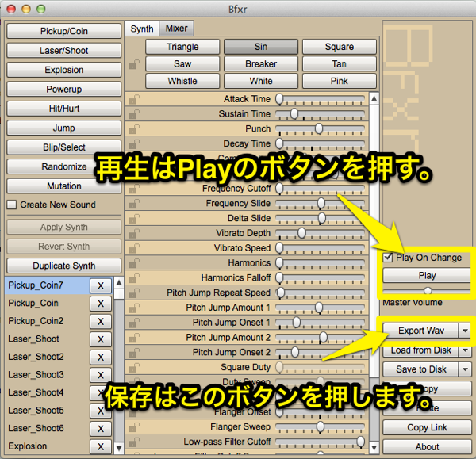Toggle the lock icon beside Punch
Screen dimensions: 476x459
pos(134,129)
